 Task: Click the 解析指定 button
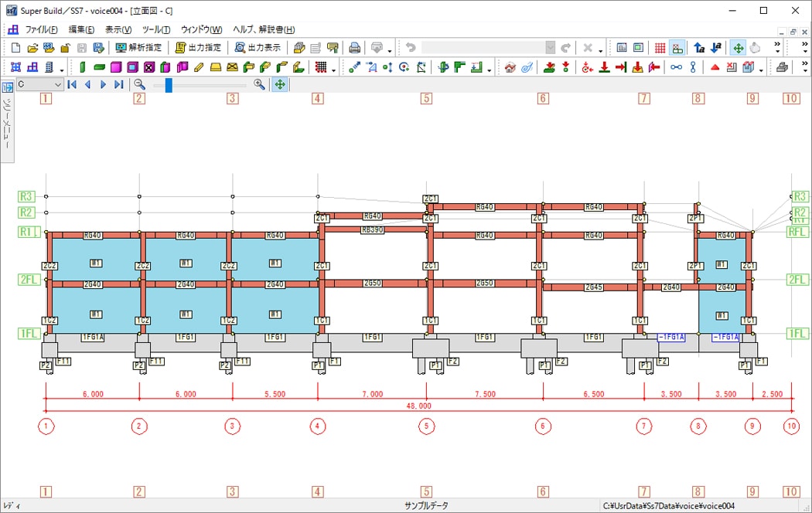(139, 48)
